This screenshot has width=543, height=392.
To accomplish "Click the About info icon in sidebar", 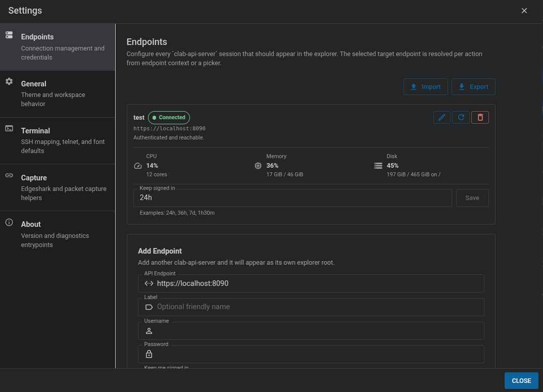I will point(10,222).
